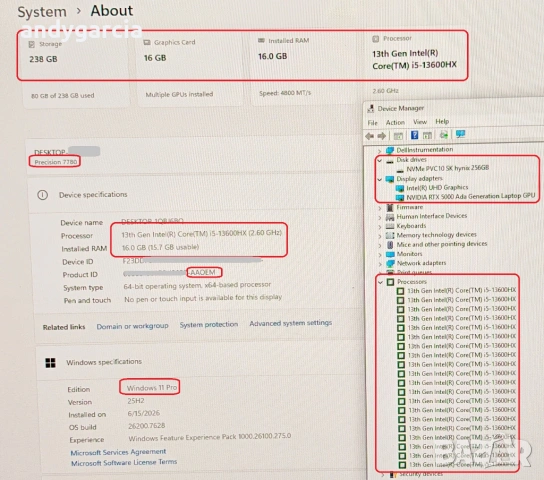The width and height of the screenshot is (544, 480).
Task: Select the Keyboards category icon
Action: (x=390, y=226)
